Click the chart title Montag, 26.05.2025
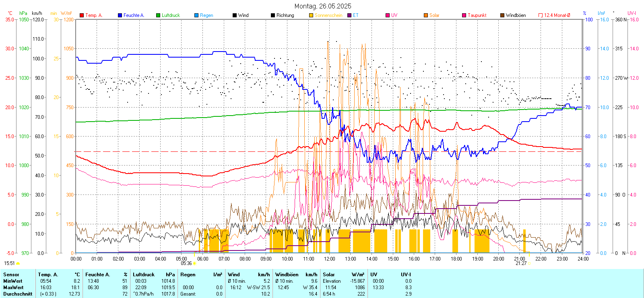This screenshot has width=644, height=298. (x=322, y=6)
